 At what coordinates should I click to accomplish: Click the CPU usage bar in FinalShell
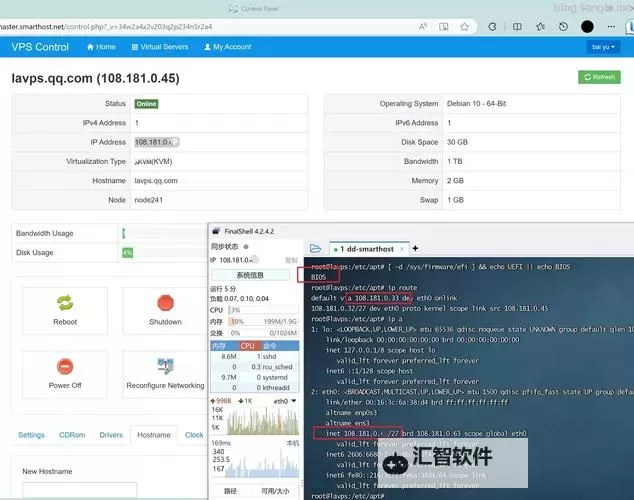263,310
